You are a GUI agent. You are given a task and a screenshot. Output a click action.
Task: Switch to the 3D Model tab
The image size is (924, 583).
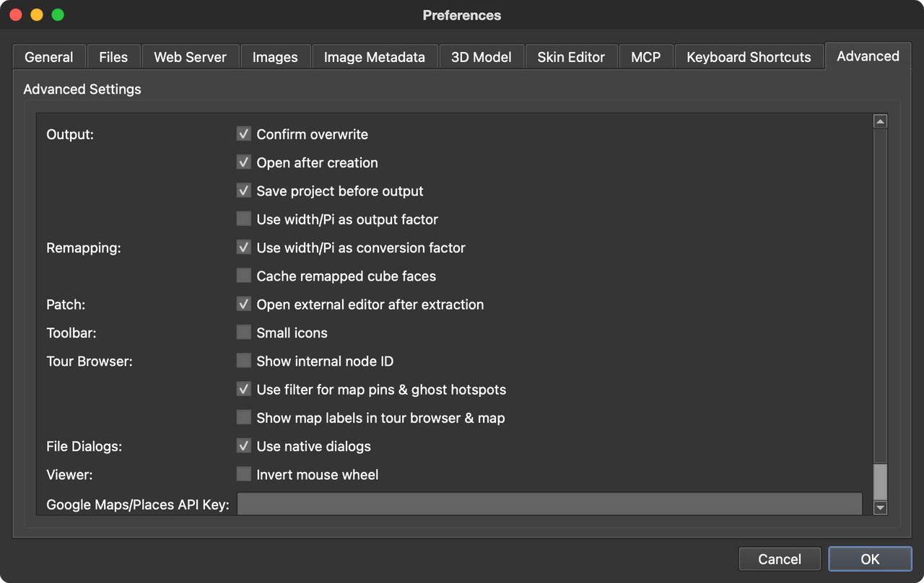481,57
